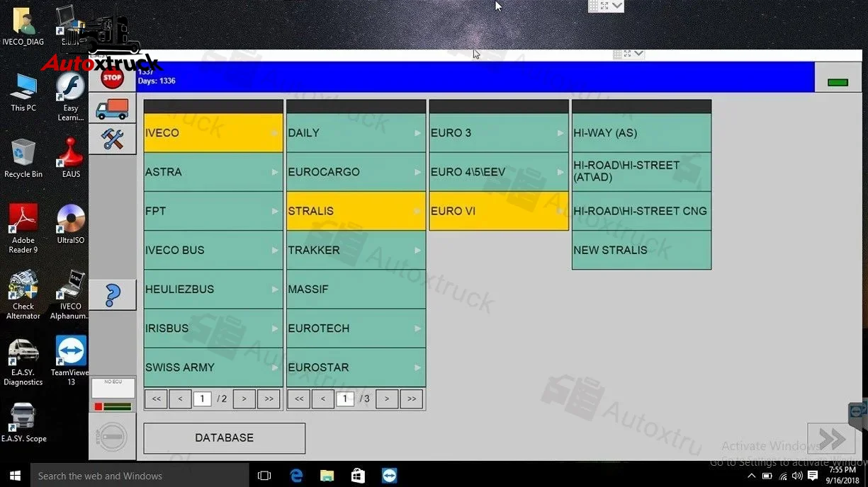Select the HEULIEZBUS entry
Viewport: 868px width, 487px height.
(213, 289)
